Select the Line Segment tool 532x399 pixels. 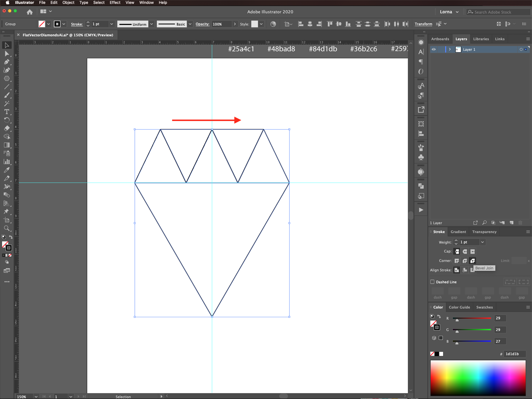[x=7, y=87]
